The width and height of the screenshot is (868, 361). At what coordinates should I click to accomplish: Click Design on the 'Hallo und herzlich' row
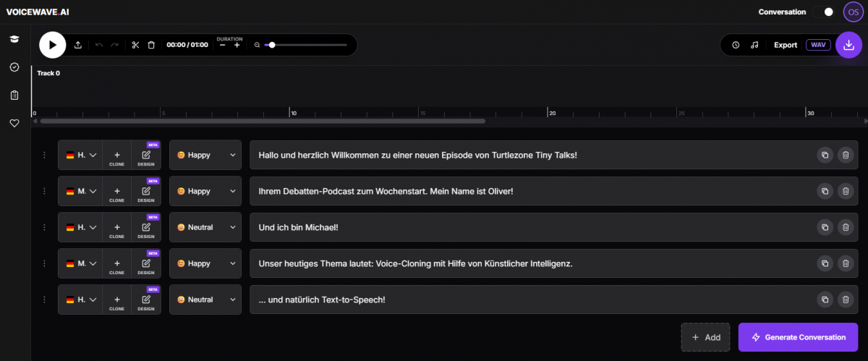[x=146, y=156]
